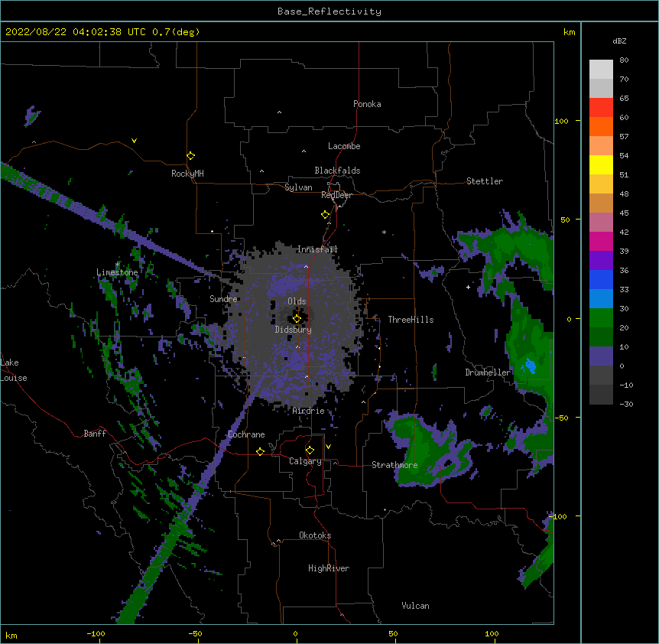Pick the red 60-65 dBZ legend swatch
The height and width of the screenshot is (644, 659).
[x=601, y=108]
